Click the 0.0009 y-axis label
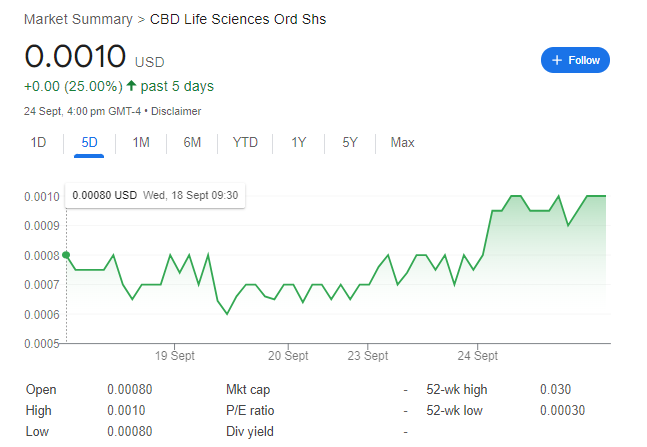The image size is (647, 447). [42, 226]
